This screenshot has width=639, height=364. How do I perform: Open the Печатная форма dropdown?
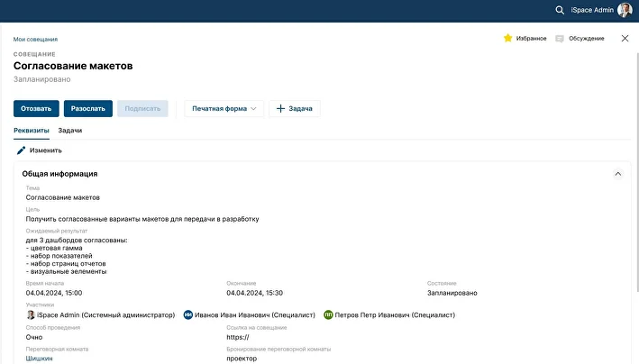[224, 109]
